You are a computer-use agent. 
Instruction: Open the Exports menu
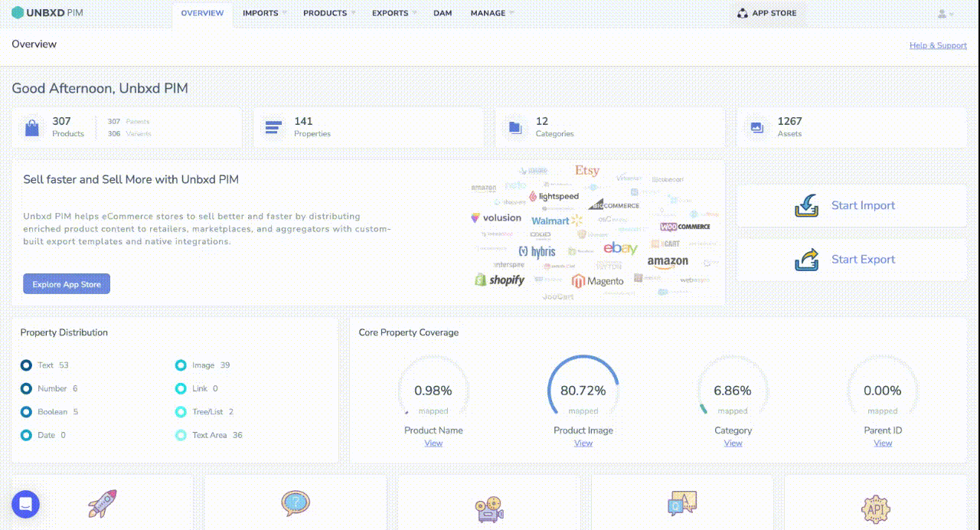[x=390, y=14]
